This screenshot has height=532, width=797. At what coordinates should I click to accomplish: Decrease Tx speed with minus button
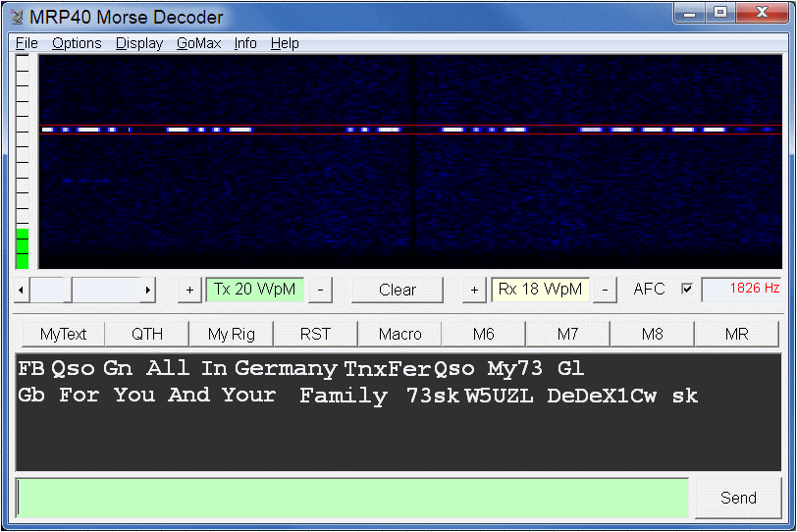pyautogui.click(x=322, y=290)
